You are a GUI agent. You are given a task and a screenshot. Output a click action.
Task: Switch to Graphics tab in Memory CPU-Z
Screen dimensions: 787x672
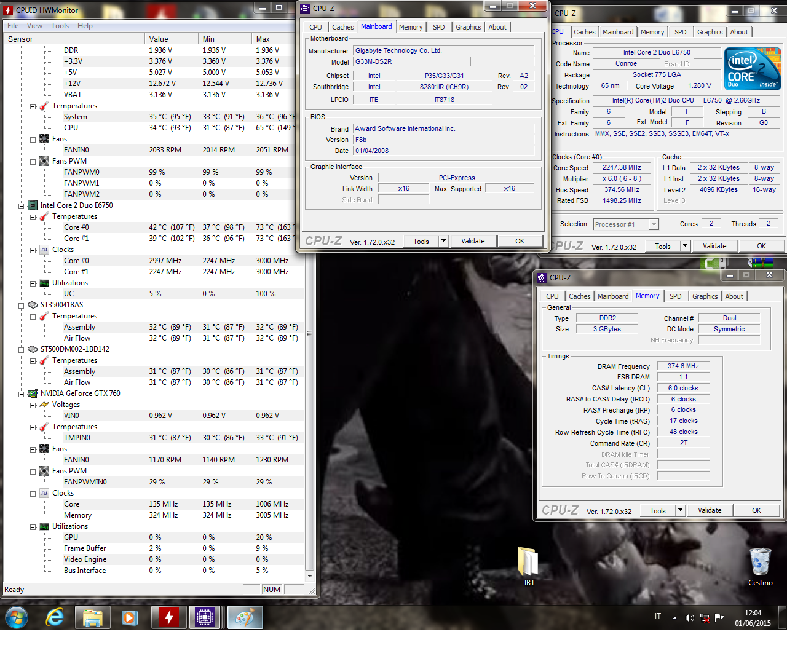pyautogui.click(x=705, y=296)
